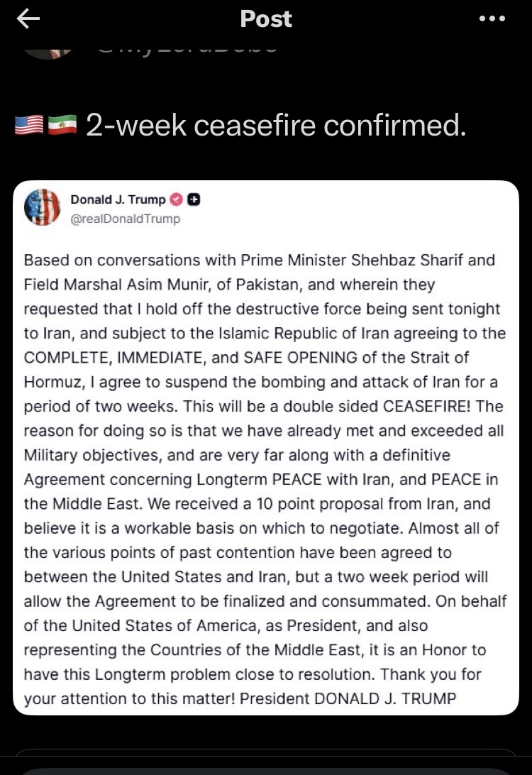Click the Iran flag emoji
Image resolution: width=532 pixels, height=775 pixels.
pyautogui.click(x=62, y=126)
